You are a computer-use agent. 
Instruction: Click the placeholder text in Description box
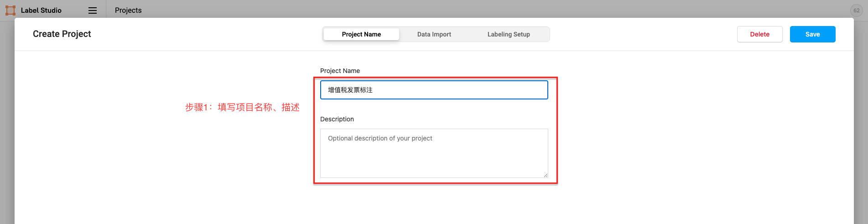tap(380, 138)
